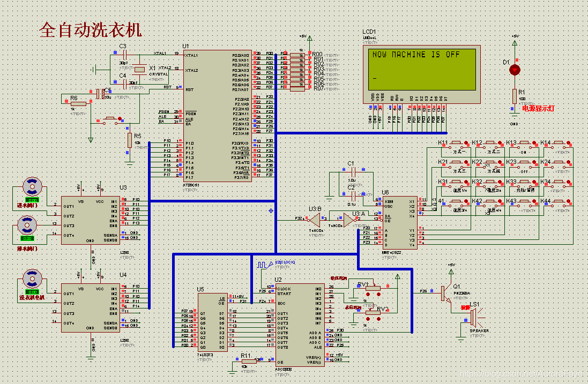
Task: Push the reset pushbutton near R6
Action: click(110, 118)
